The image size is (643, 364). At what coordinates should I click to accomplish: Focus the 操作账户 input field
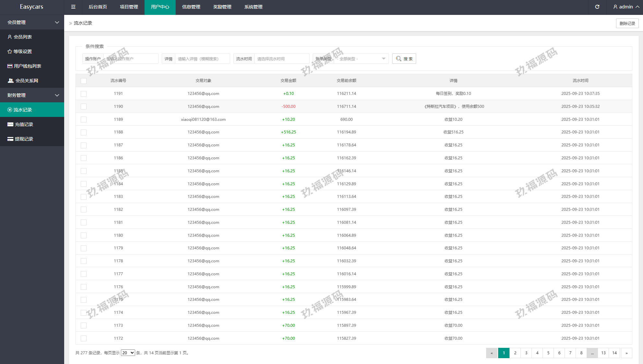130,59
